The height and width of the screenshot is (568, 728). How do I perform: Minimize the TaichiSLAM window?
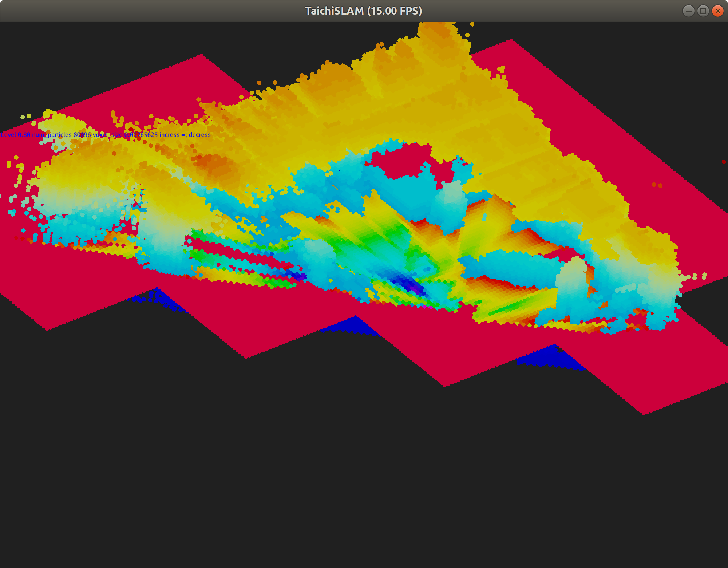[689, 11]
